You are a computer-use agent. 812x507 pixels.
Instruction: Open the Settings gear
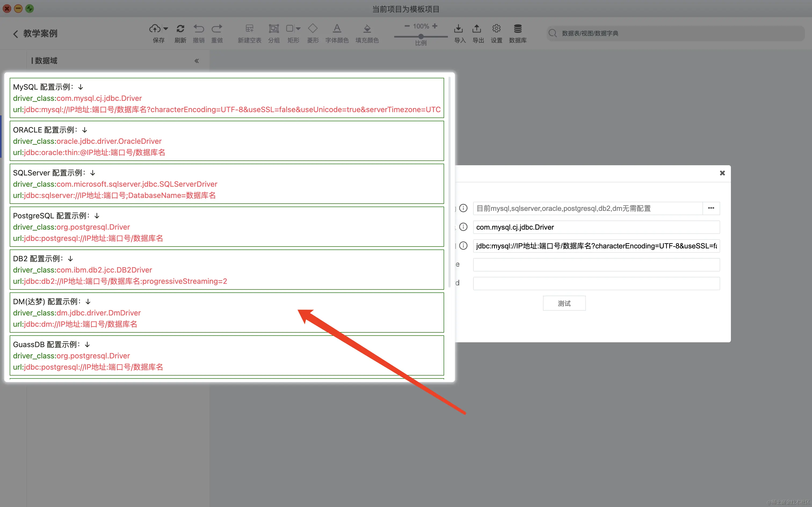coord(496,29)
